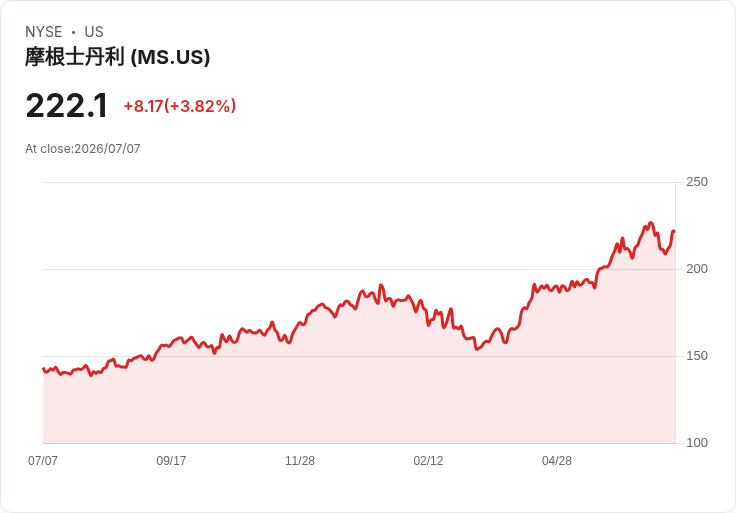The height and width of the screenshot is (513, 736).
Task: Click the 07/07 date axis label
Action: click(x=43, y=460)
